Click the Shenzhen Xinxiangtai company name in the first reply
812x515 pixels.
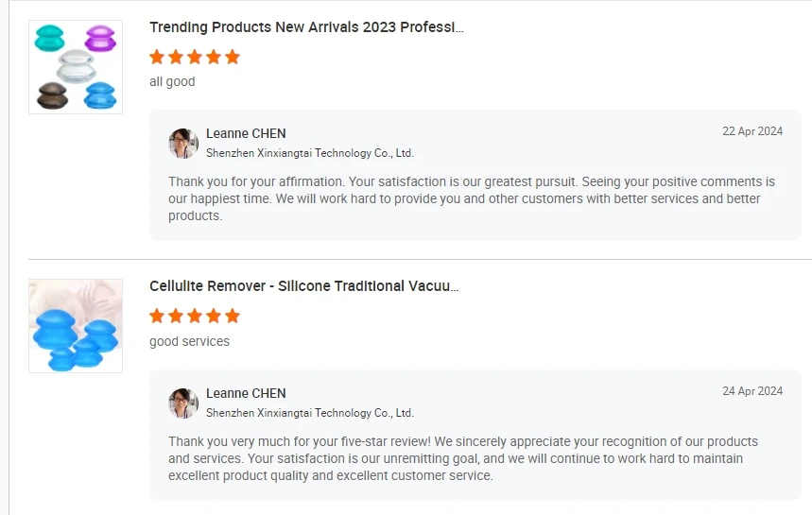click(310, 153)
